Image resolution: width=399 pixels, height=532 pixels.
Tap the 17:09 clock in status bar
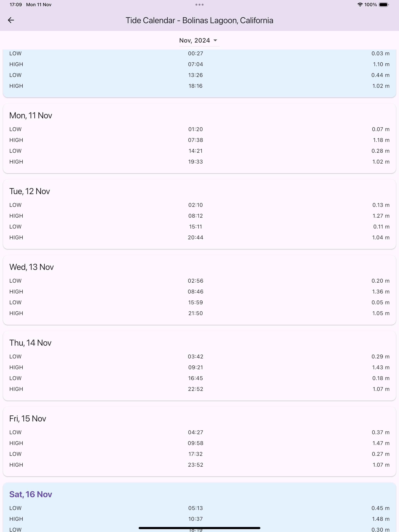(x=16, y=5)
